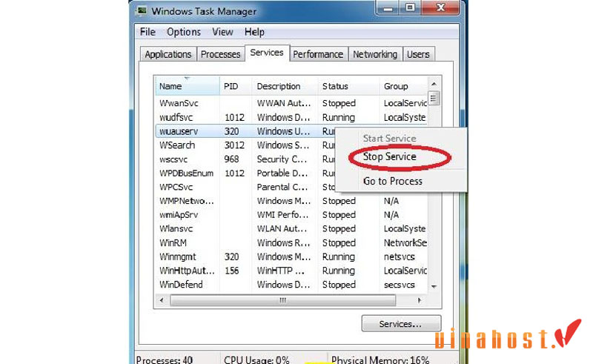Click the 'Security C...' description cell
The height and width of the screenshot is (364, 593).
coord(282,159)
